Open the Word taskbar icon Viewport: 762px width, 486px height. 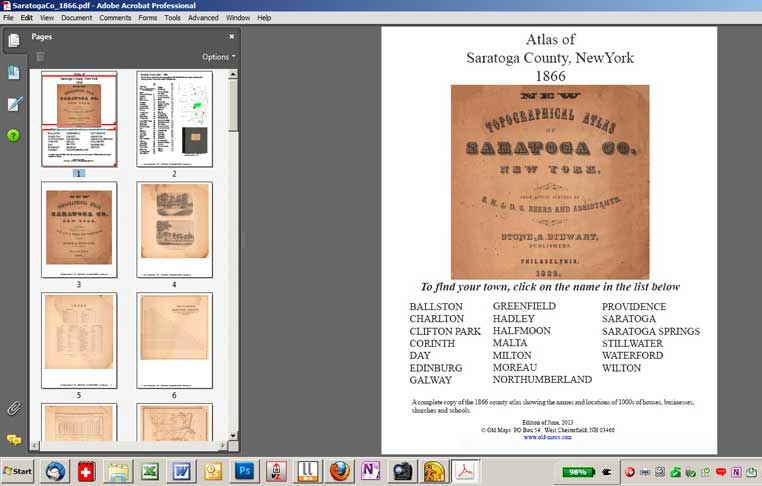coord(181,471)
